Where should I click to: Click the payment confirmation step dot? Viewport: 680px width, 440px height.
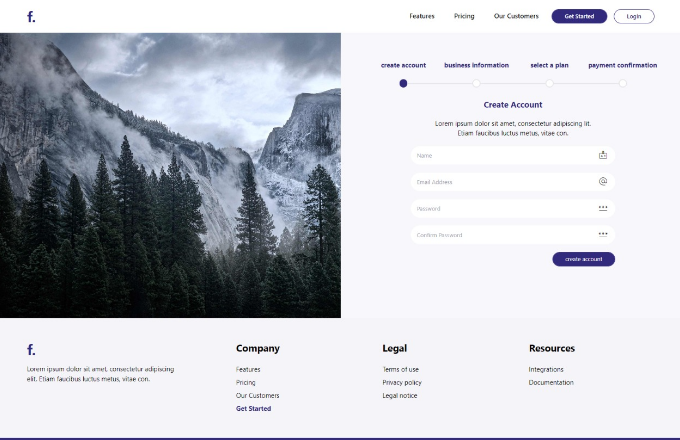tap(623, 83)
